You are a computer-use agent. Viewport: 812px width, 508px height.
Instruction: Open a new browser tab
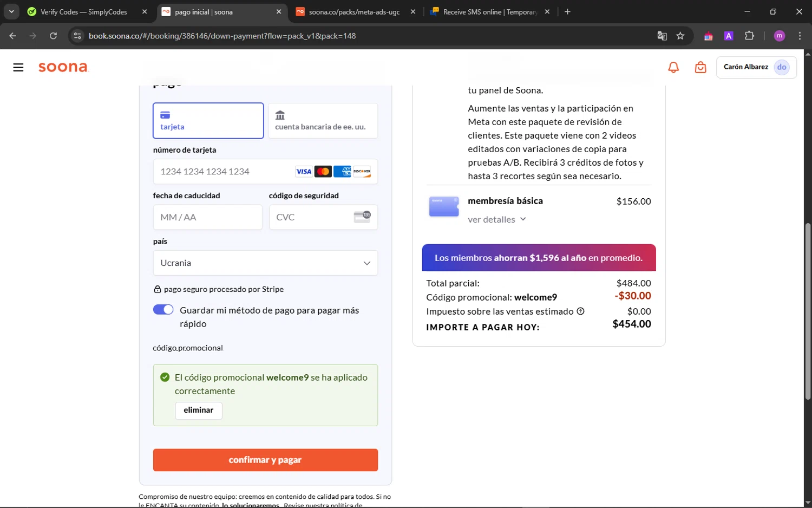coord(567,12)
